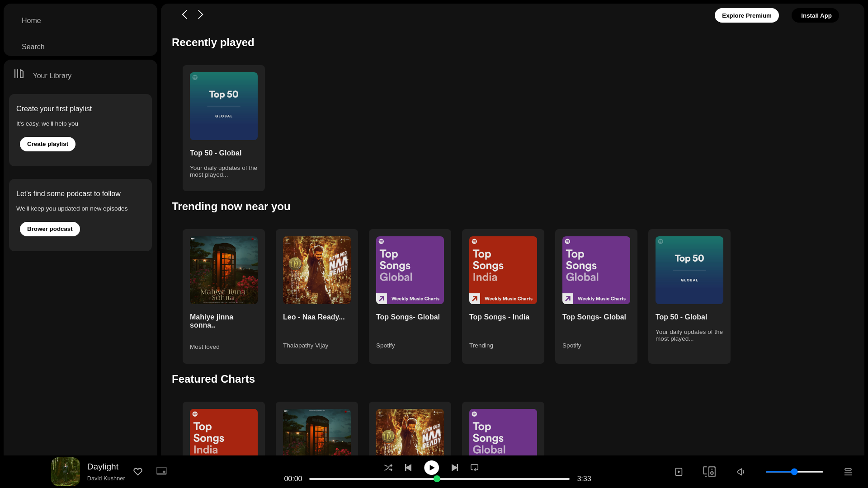This screenshot has height=488, width=868.
Task: Click Most loved subtitle text
Action: (205, 347)
